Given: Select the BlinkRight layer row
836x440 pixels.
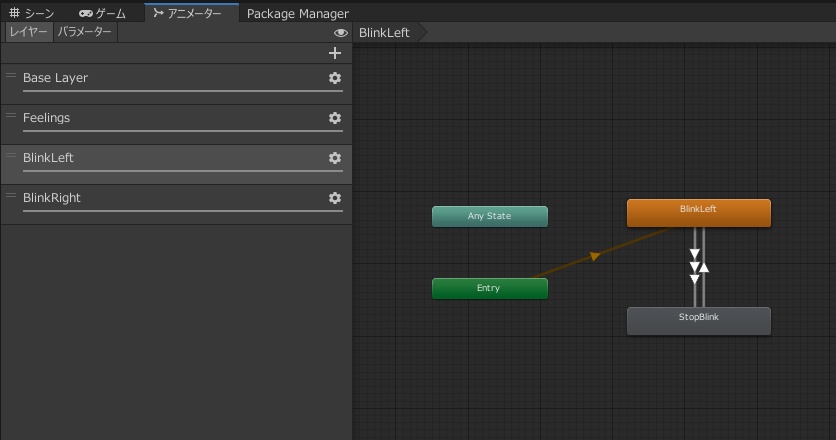Looking at the screenshot, I should coord(176,204).
